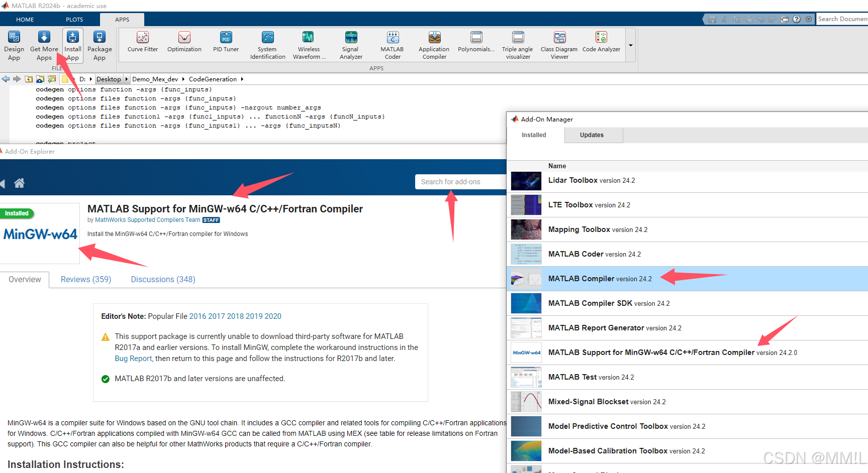Launch the Curve Fitter app
Viewport: 868px width, 473px height.
143,42
